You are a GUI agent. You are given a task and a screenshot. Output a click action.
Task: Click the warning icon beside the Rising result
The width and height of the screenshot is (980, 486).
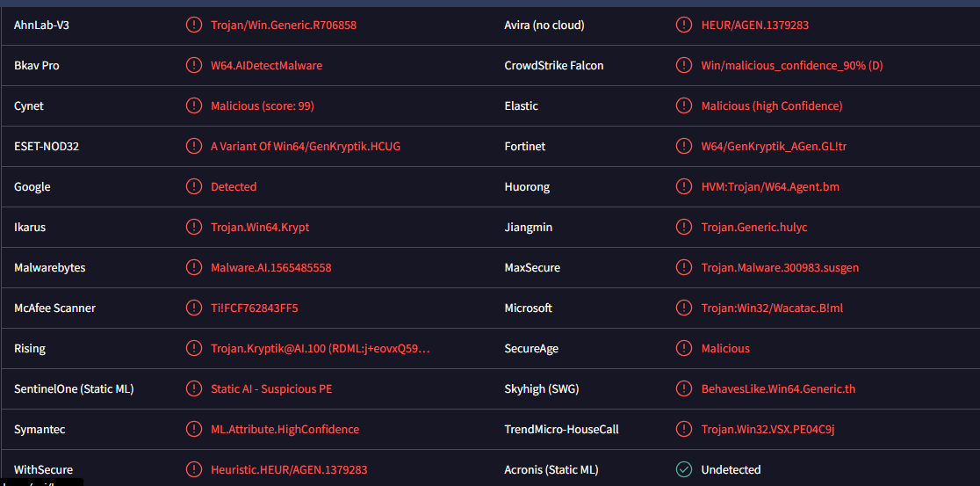pyautogui.click(x=194, y=348)
